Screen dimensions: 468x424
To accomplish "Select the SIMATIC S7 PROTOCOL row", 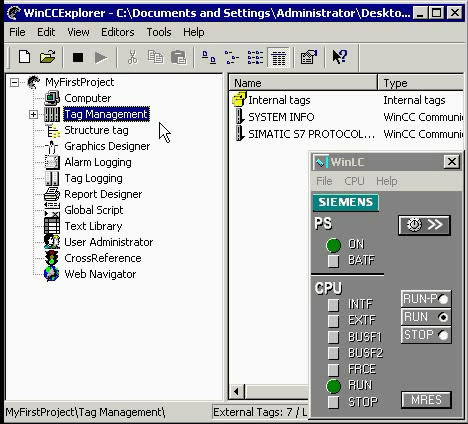I will (x=347, y=134).
